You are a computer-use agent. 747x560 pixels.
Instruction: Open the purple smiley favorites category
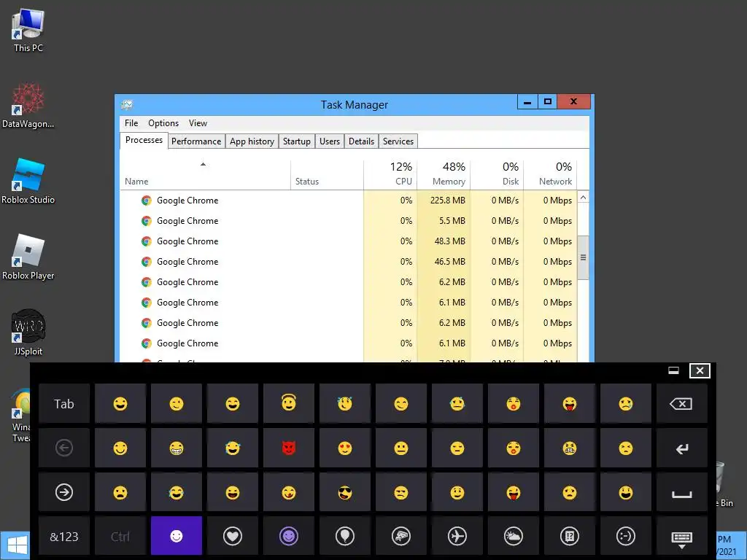289,536
